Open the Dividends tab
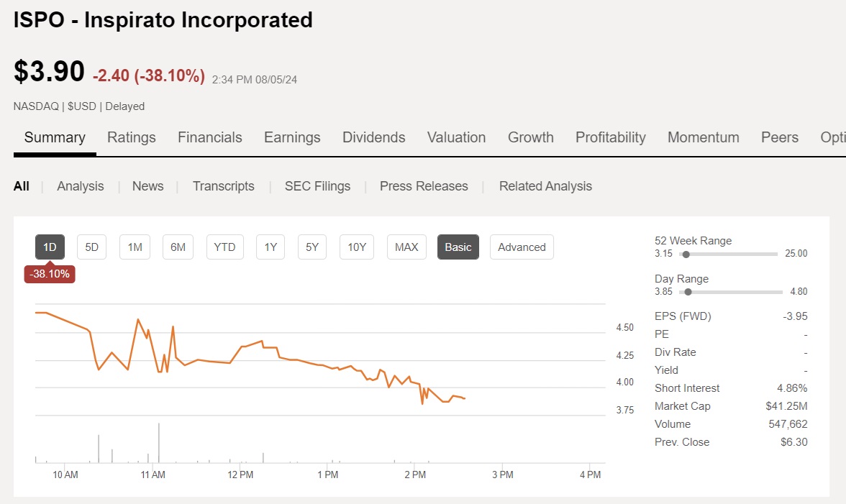This screenshot has height=504, width=846. point(373,137)
